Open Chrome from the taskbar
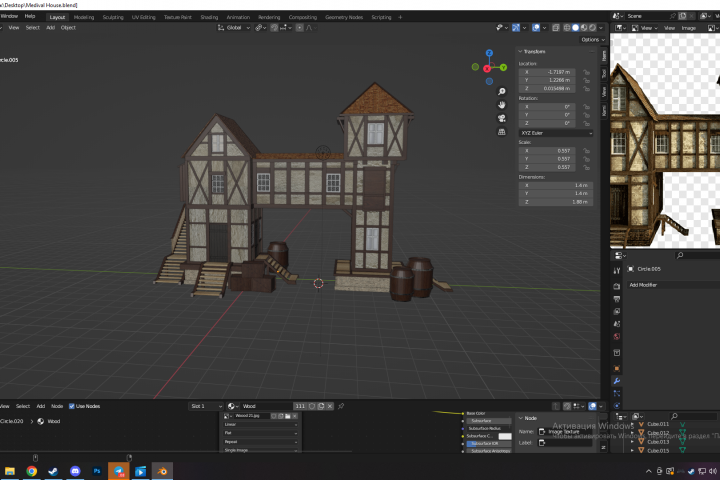The height and width of the screenshot is (480, 720). click(32, 471)
